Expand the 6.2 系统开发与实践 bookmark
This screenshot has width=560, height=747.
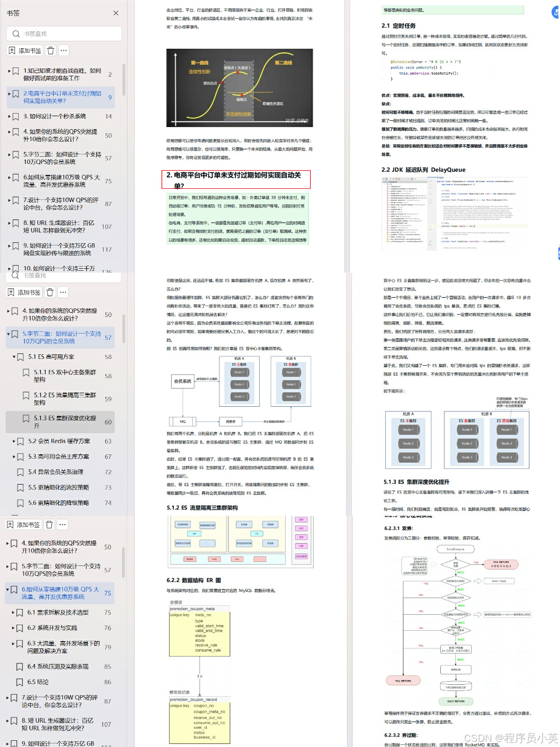point(13,628)
